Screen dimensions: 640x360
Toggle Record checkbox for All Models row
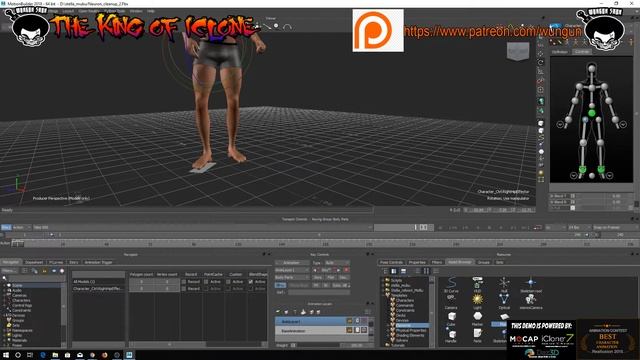(x=184, y=282)
